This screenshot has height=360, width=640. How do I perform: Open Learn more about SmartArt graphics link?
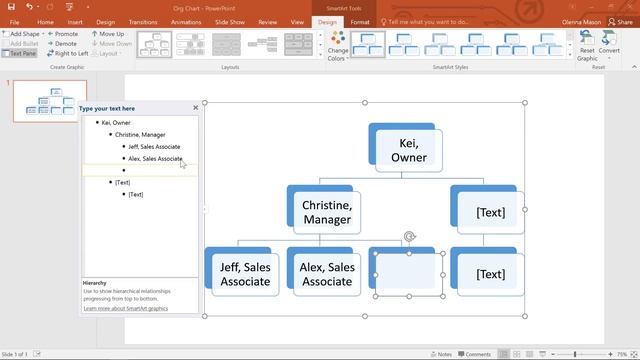126,309
